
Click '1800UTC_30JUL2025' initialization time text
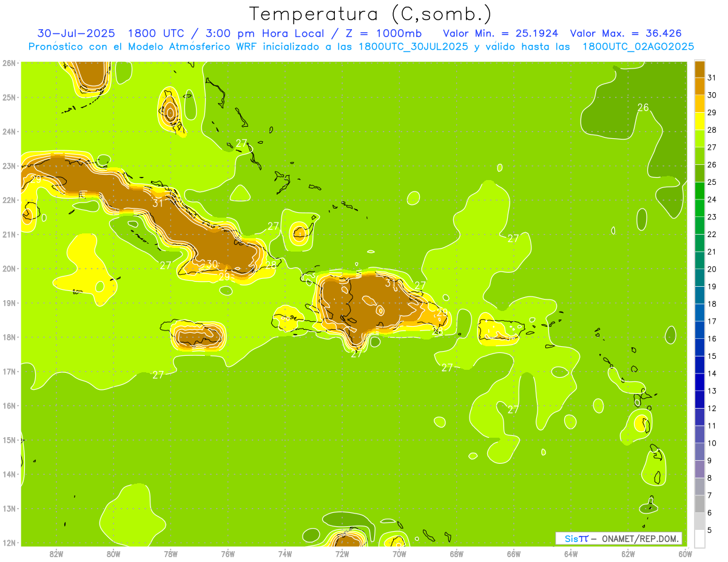pos(413,47)
